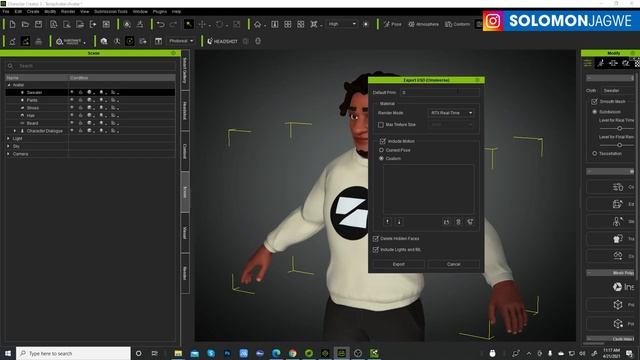
Task: Open the Create menu
Action: coord(33,11)
